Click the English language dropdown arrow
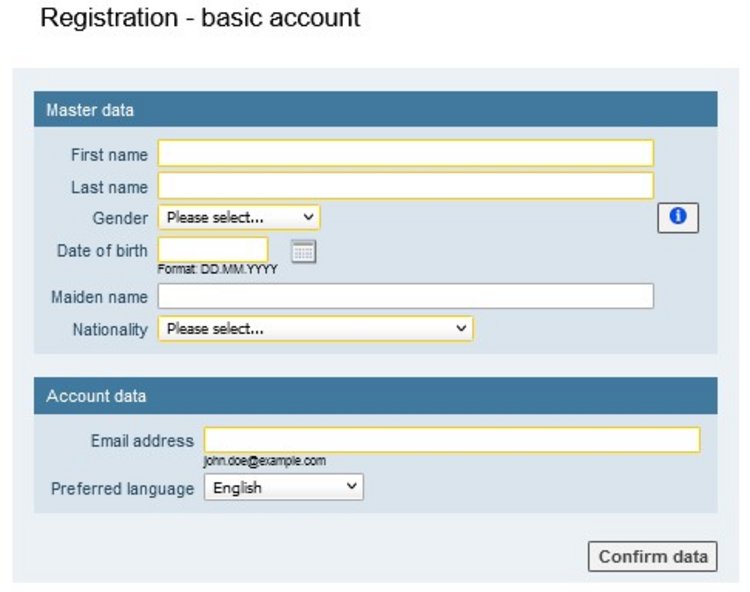 point(352,487)
